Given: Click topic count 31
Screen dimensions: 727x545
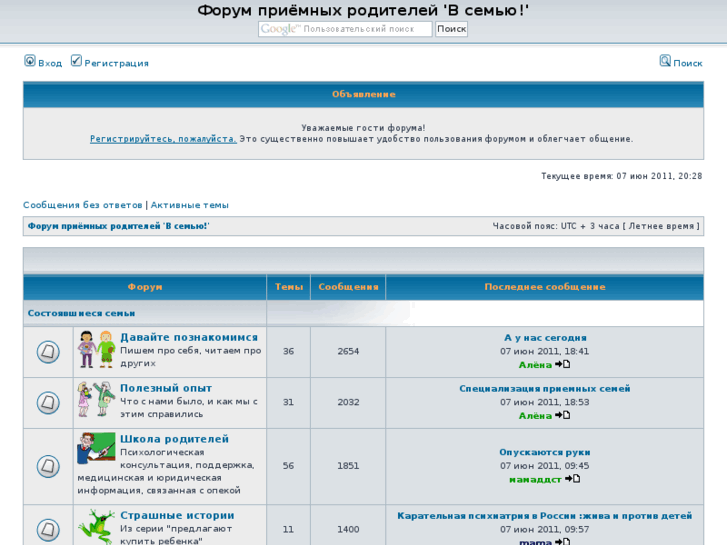Looking at the screenshot, I should (288, 403).
